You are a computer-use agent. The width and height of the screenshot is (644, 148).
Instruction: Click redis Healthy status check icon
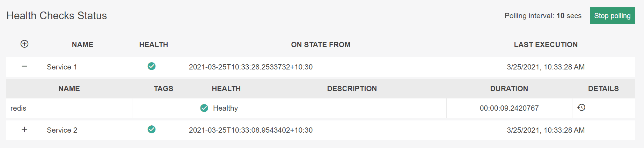point(204,108)
